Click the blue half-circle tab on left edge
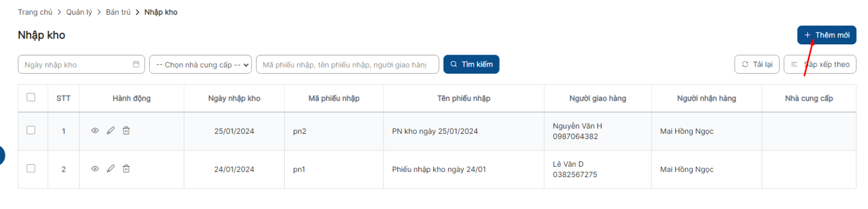 click(2, 155)
